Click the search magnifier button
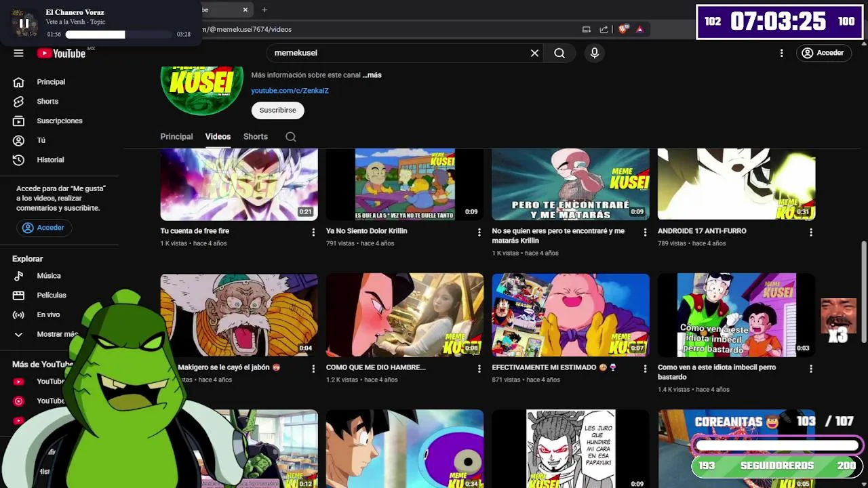 [x=559, y=53]
